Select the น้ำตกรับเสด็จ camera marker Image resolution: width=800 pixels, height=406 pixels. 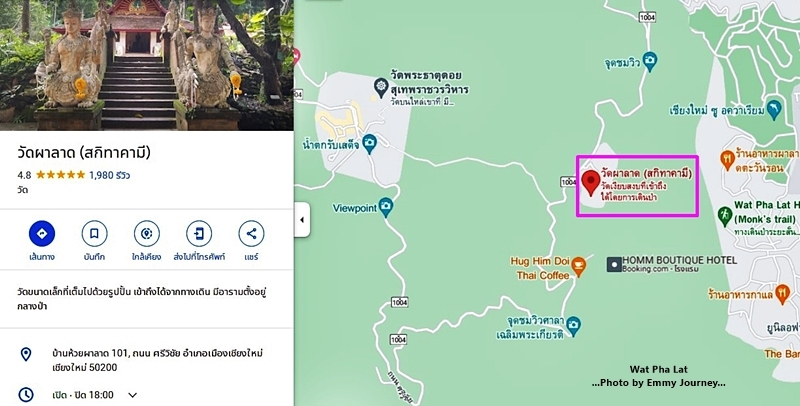pyautogui.click(x=369, y=143)
